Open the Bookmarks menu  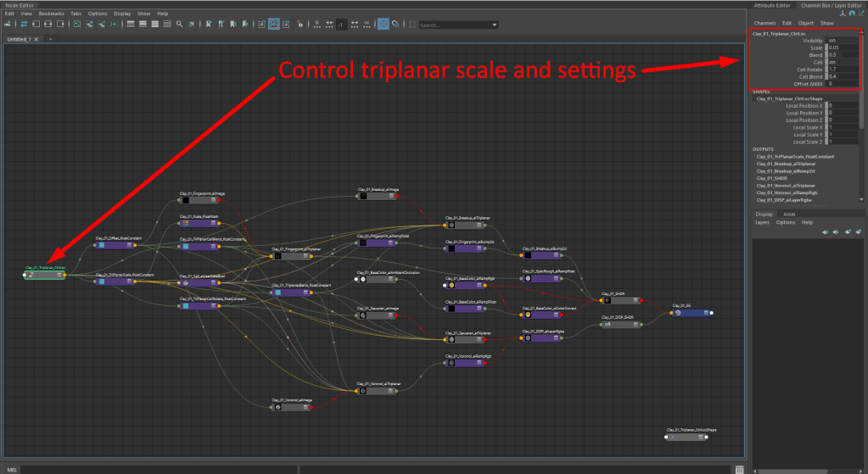coord(51,14)
